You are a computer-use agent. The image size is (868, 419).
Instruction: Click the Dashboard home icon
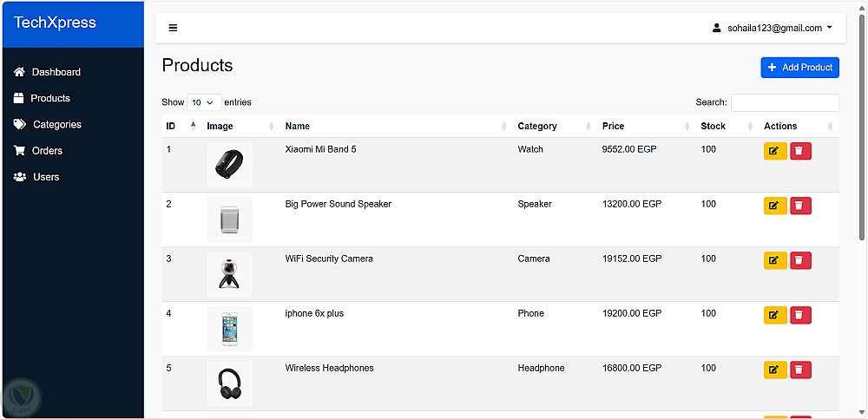(19, 72)
